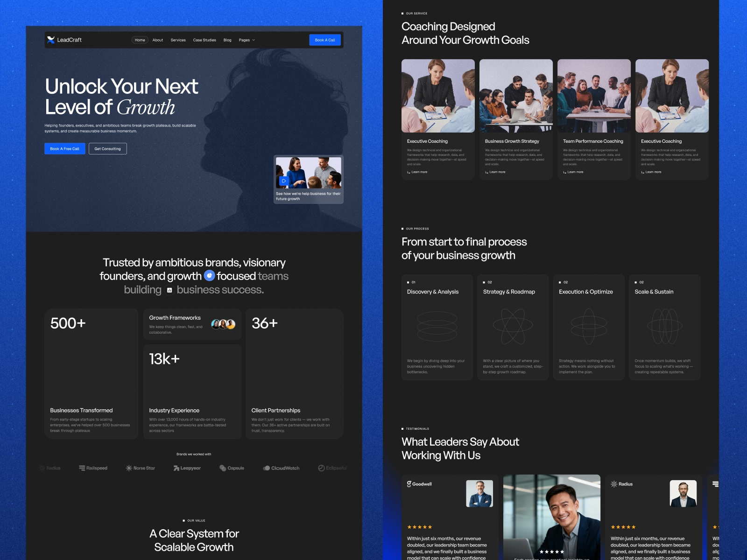Viewport: 747px width, 560px height.
Task: Click the Get Consulting button
Action: tap(108, 148)
